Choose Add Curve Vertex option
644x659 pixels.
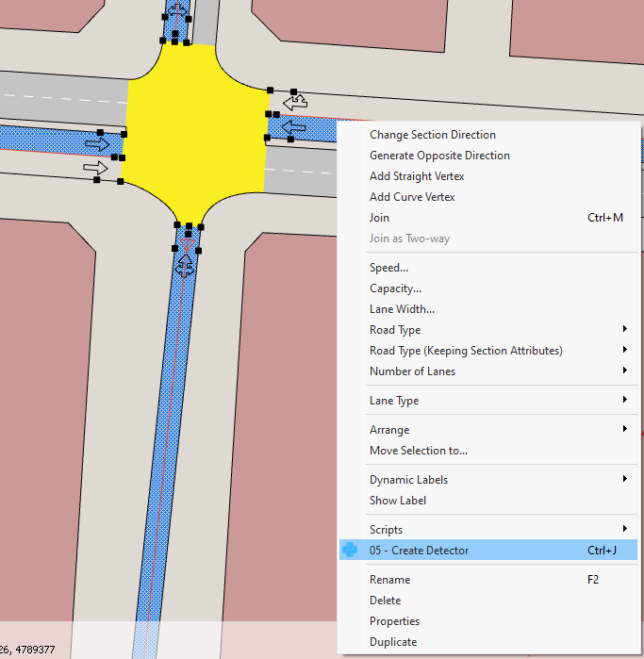coord(412,197)
